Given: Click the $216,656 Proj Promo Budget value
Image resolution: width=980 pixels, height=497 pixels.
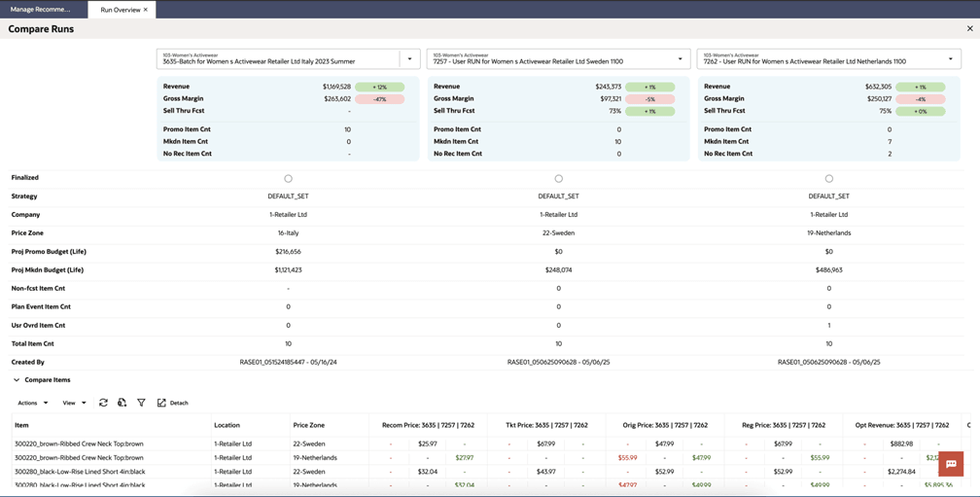Looking at the screenshot, I should pyautogui.click(x=288, y=251).
